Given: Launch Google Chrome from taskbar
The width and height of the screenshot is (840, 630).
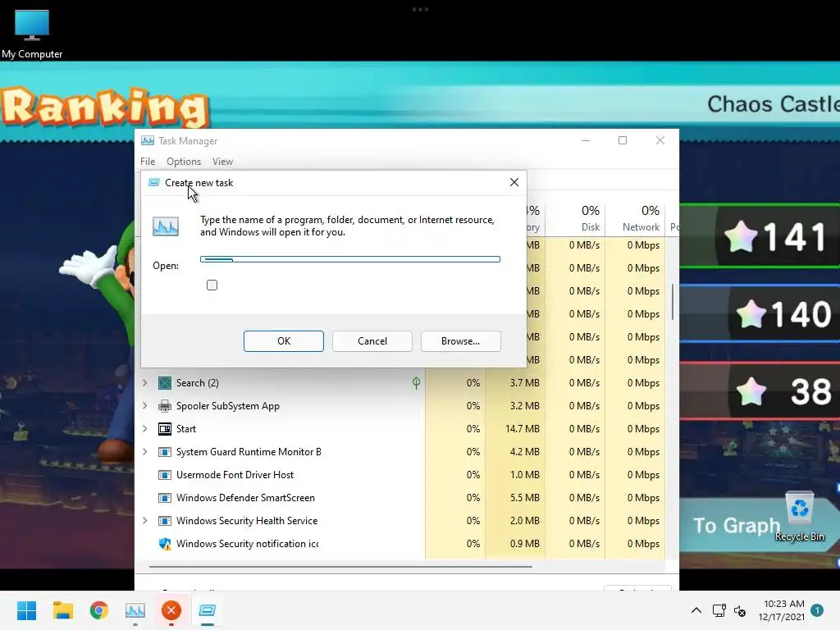Looking at the screenshot, I should 99,610.
